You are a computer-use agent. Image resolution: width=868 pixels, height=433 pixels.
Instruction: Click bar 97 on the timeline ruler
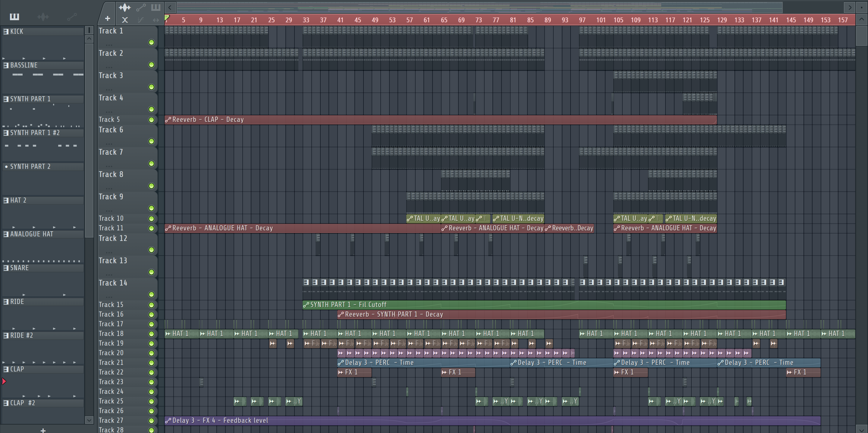click(582, 20)
